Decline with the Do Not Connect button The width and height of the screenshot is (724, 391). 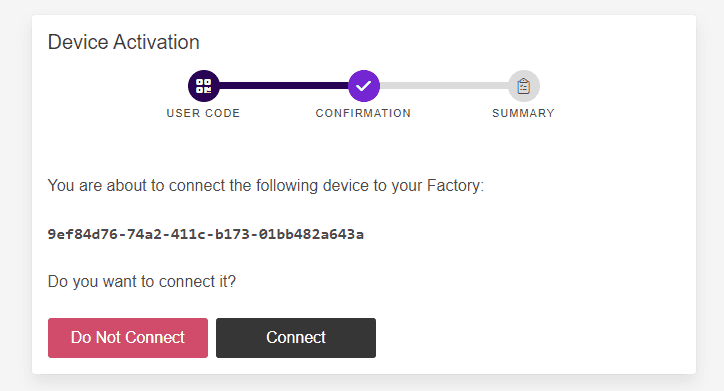pos(128,337)
